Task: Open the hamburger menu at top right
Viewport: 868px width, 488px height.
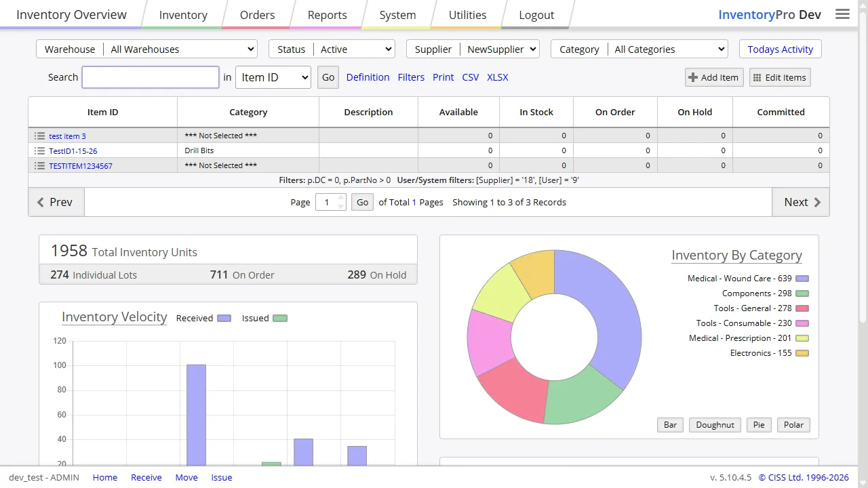Action: click(842, 14)
